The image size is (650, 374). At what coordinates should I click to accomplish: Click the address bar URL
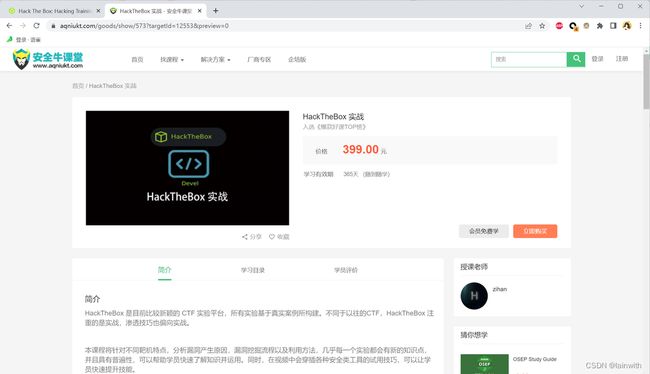tap(144, 26)
